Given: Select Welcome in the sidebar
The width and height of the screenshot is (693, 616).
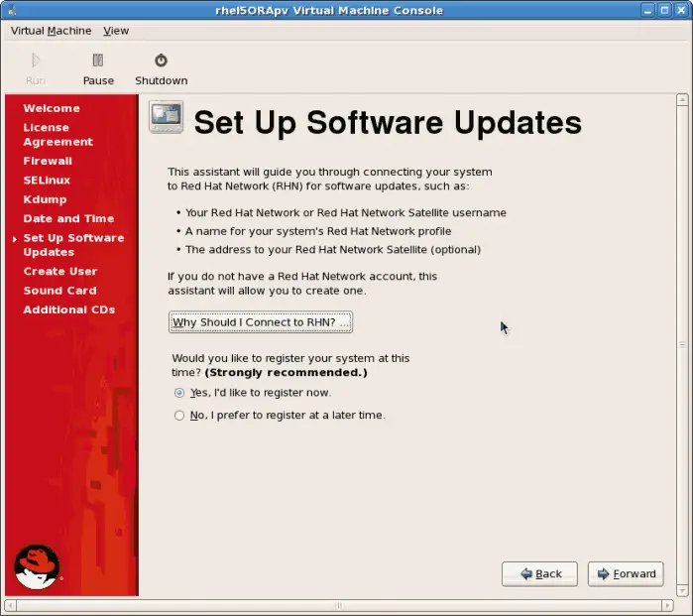Looking at the screenshot, I should 52,108.
